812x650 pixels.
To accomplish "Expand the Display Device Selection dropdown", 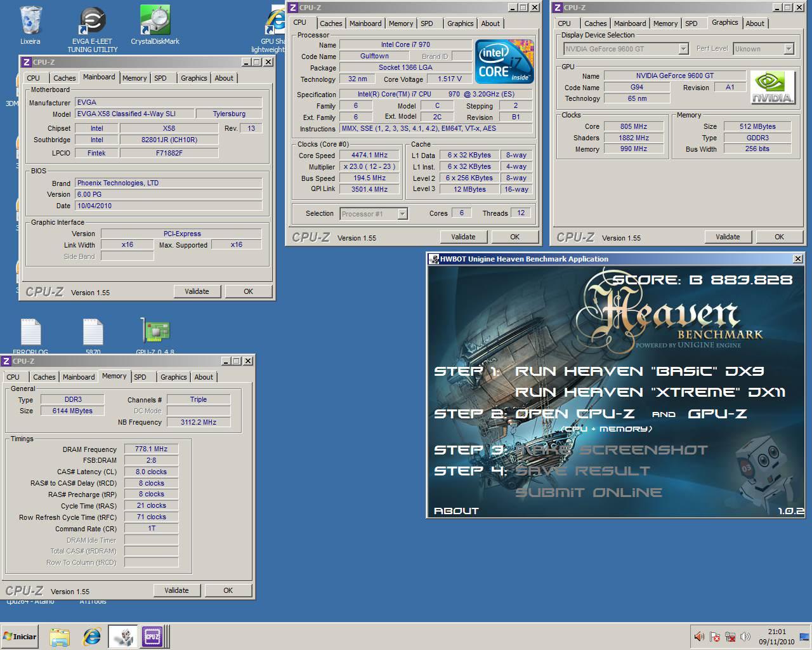I will (626, 49).
